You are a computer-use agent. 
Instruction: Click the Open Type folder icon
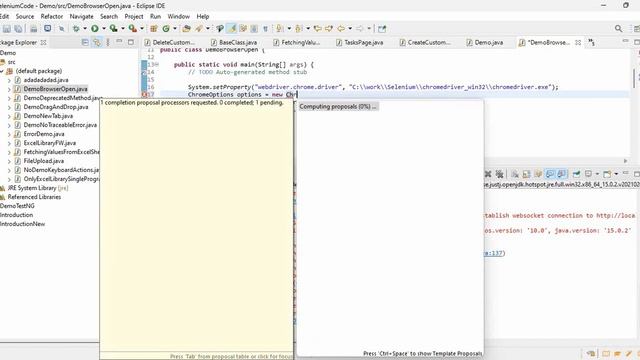click(x=187, y=29)
